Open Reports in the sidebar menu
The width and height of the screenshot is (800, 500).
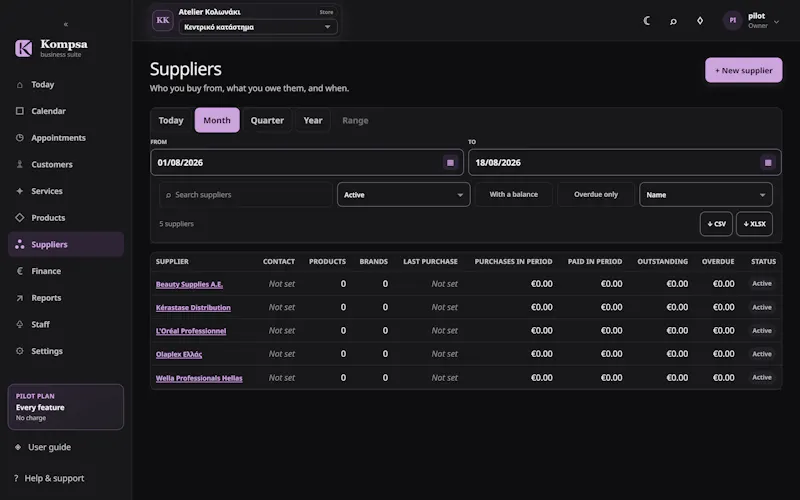pos(66,298)
